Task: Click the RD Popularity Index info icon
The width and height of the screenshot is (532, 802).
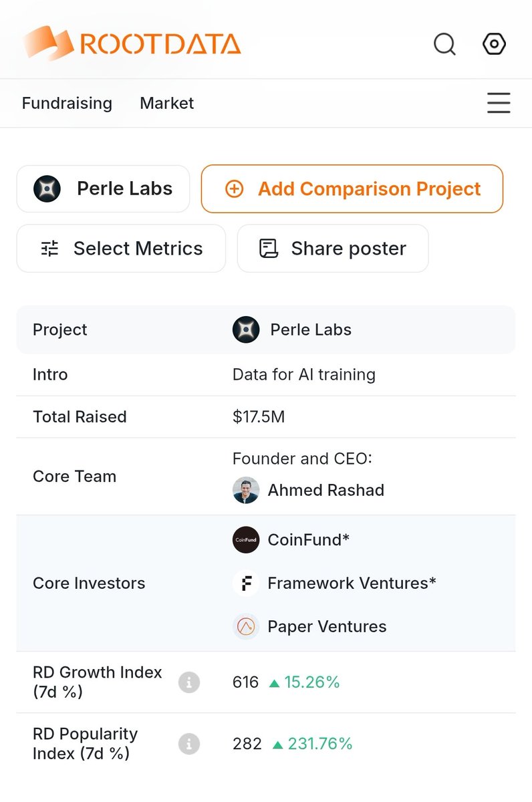Action: point(189,744)
